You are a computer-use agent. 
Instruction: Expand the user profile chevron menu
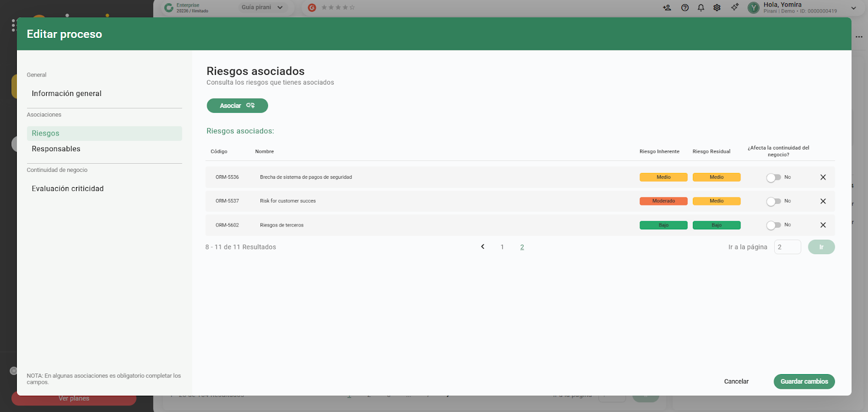[853, 8]
